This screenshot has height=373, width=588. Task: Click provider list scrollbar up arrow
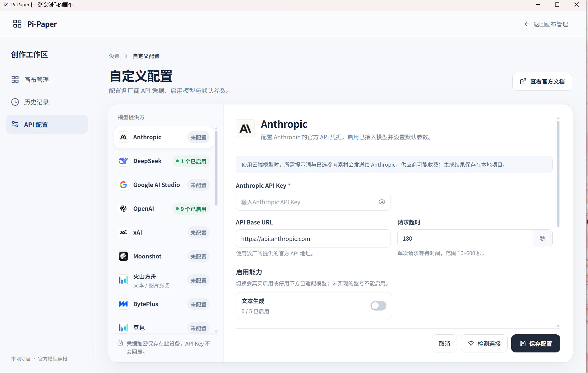[216, 128]
